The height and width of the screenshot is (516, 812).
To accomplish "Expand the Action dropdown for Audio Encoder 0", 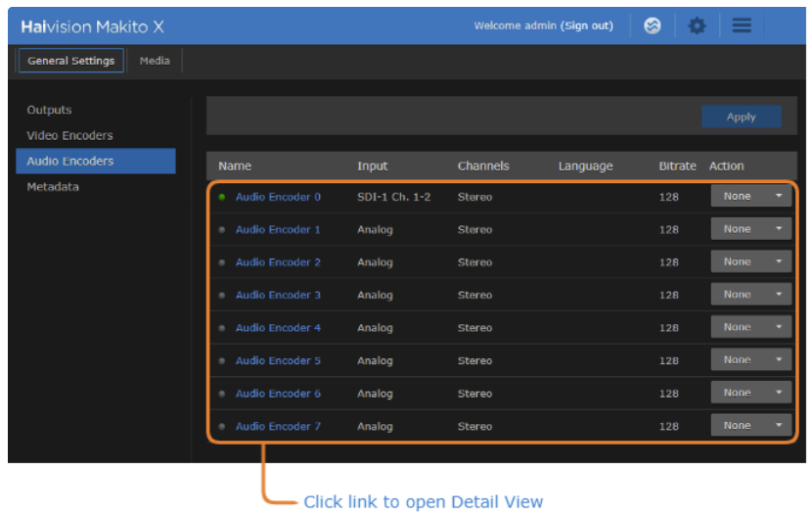I will (751, 196).
